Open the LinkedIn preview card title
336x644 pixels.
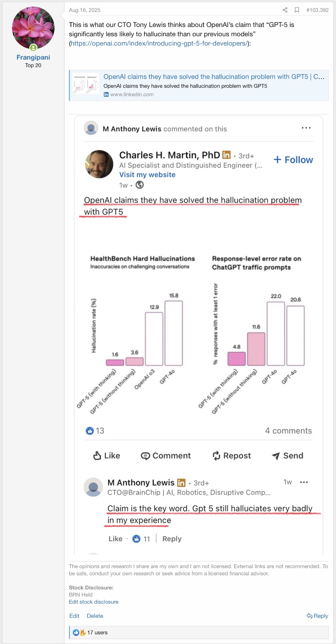[214, 76]
